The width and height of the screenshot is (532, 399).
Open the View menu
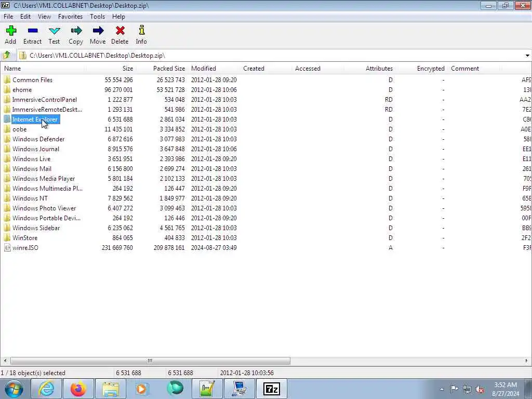pos(44,17)
